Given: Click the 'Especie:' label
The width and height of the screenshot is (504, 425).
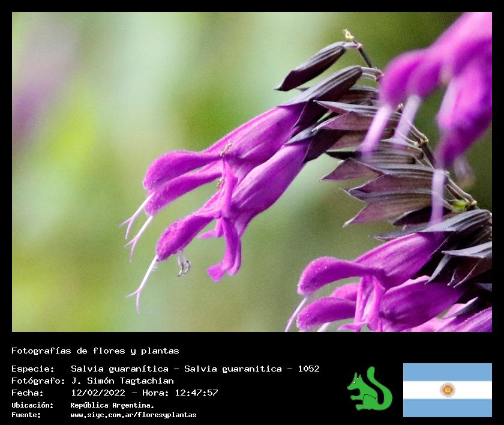Looking at the screenshot, I should pyautogui.click(x=33, y=369).
